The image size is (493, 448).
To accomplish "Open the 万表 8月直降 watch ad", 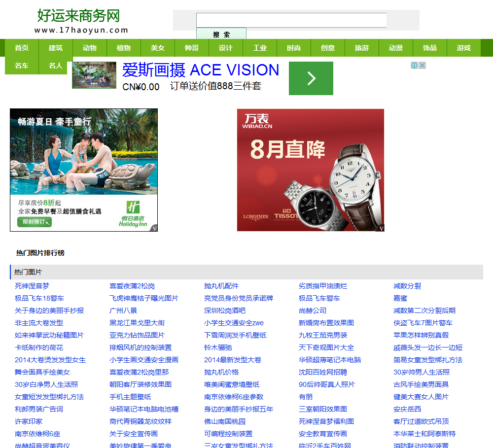I will (311, 170).
